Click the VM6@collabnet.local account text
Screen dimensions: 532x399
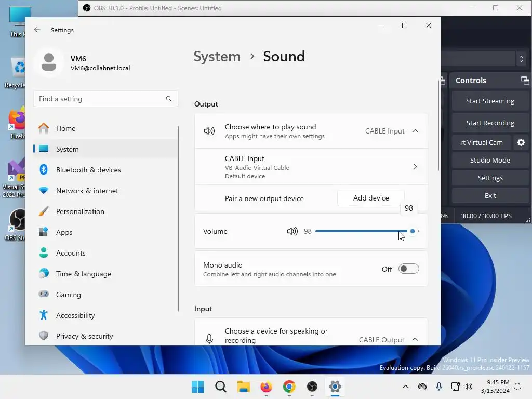point(100,68)
